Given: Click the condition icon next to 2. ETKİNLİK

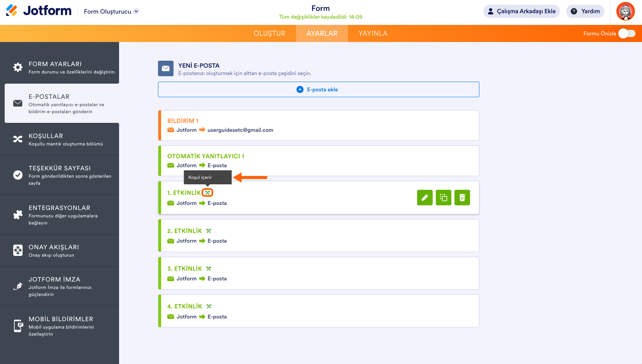Looking at the screenshot, I should [x=209, y=231].
